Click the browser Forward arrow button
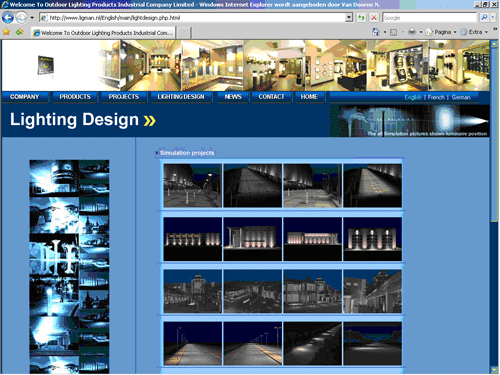500x375 pixels. coord(21,17)
